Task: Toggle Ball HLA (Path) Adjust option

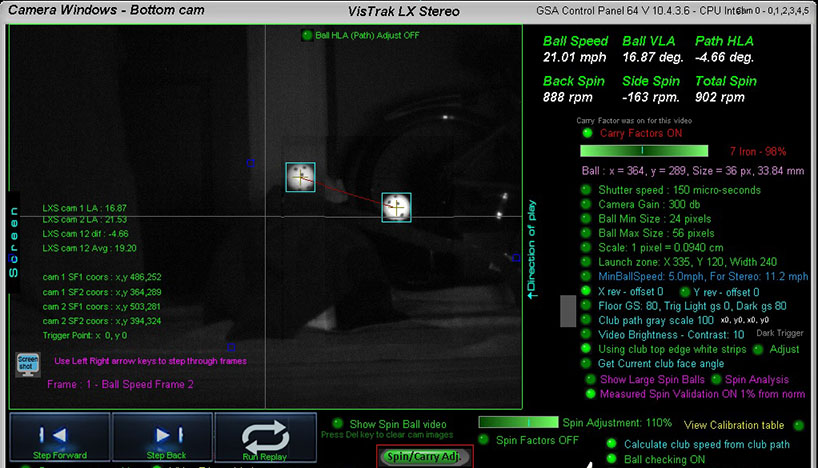Action: coord(307,35)
